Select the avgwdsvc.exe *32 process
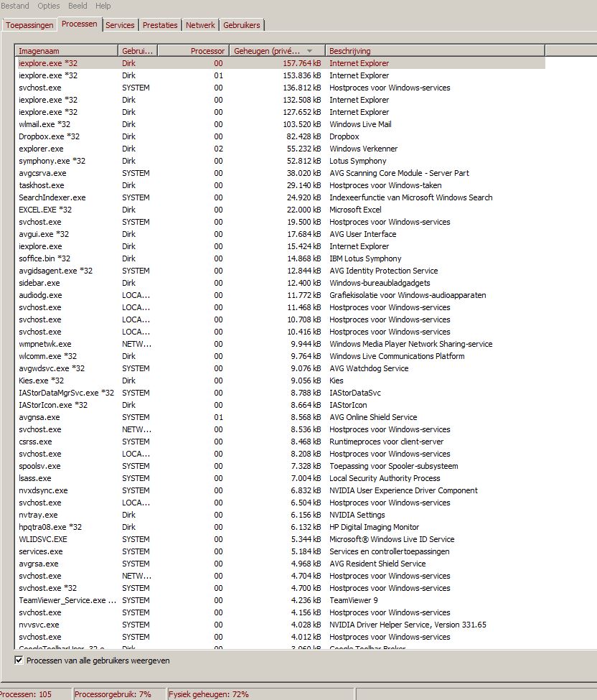Image resolution: width=597 pixels, height=700 pixels. 281,368
